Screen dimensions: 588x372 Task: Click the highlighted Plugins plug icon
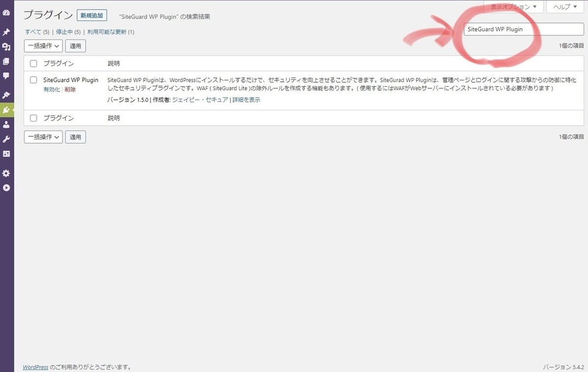coord(6,110)
